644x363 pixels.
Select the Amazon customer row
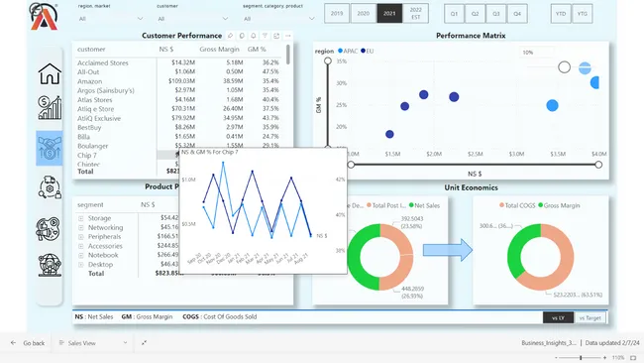coord(178,81)
